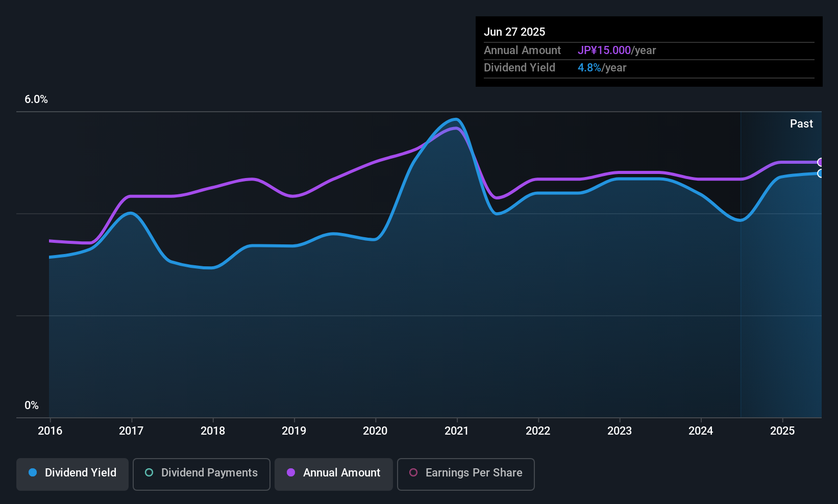Click the 4.8%/year tooltip value
The width and height of the screenshot is (838, 504).
[602, 68]
